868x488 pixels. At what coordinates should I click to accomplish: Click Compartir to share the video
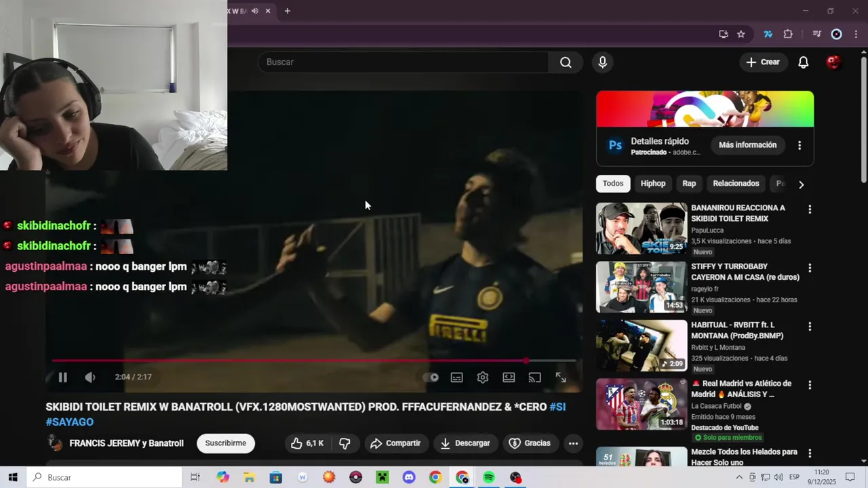pos(396,443)
